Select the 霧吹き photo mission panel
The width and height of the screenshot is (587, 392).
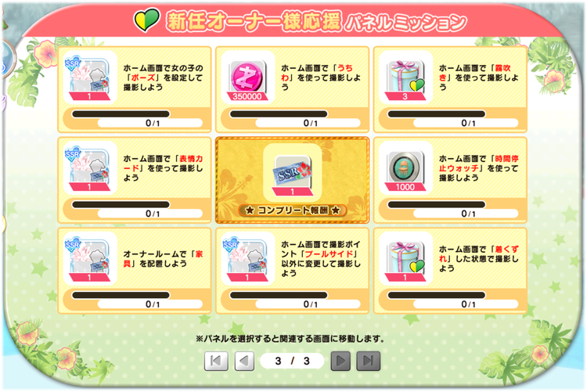pos(450,89)
